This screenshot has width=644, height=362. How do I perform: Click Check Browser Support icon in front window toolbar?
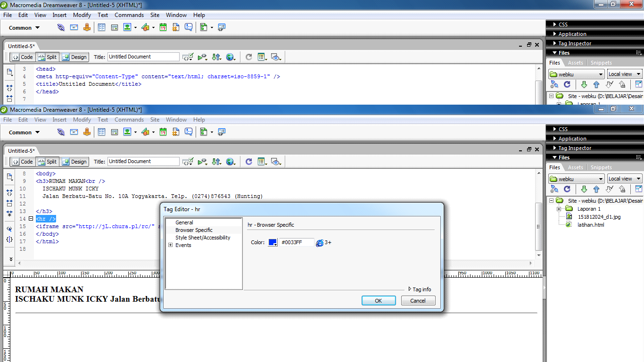point(188,162)
